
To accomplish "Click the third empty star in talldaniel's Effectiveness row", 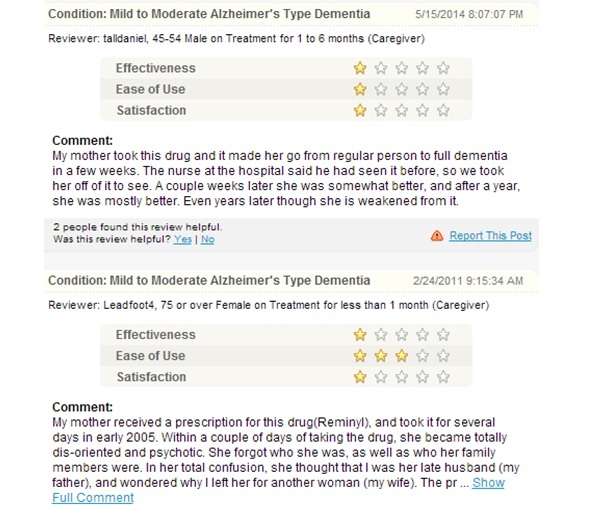I will [422, 68].
